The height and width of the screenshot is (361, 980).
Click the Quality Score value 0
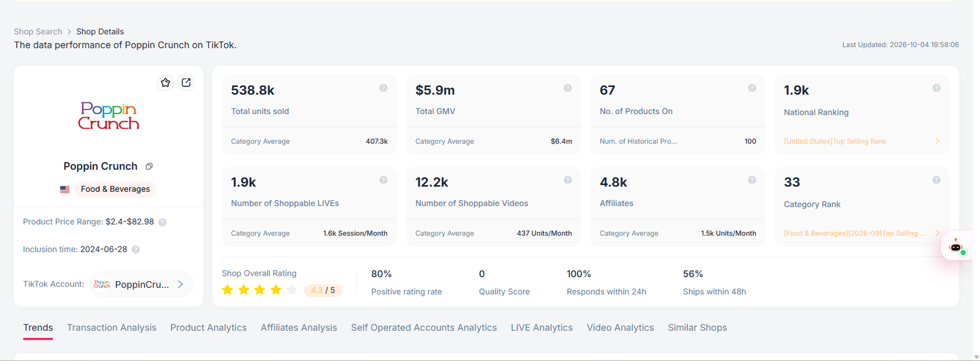(x=482, y=274)
